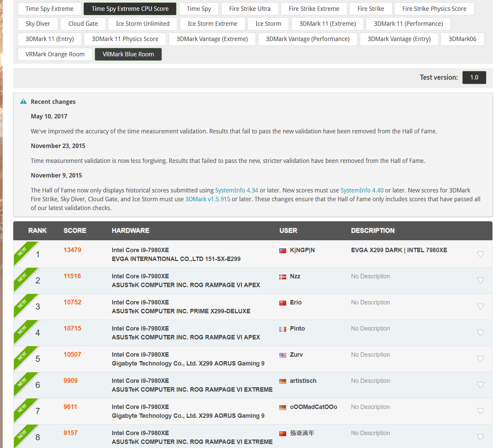Open the SystemInfo 4.40 link
Image resolution: width=502 pixels, height=448 pixels.
362,190
